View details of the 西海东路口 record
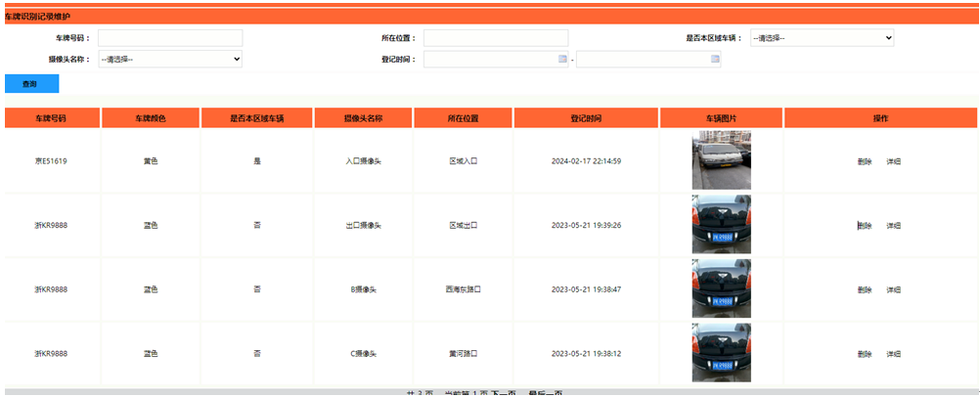The height and width of the screenshot is (397, 980). [x=893, y=290]
